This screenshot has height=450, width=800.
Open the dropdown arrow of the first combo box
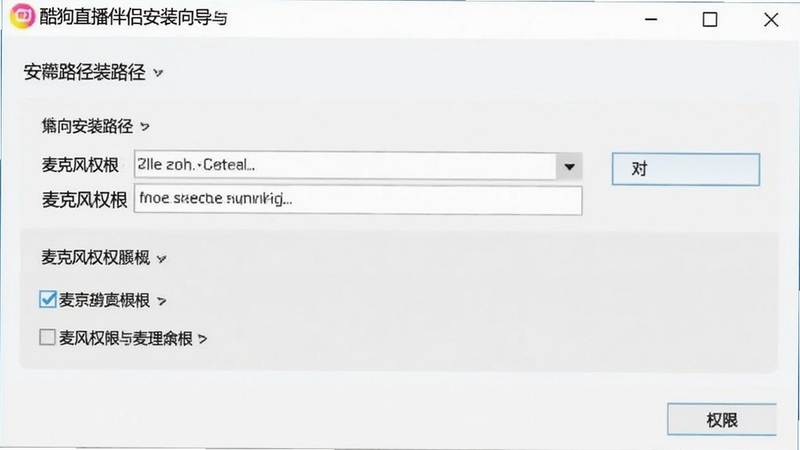tap(569, 166)
